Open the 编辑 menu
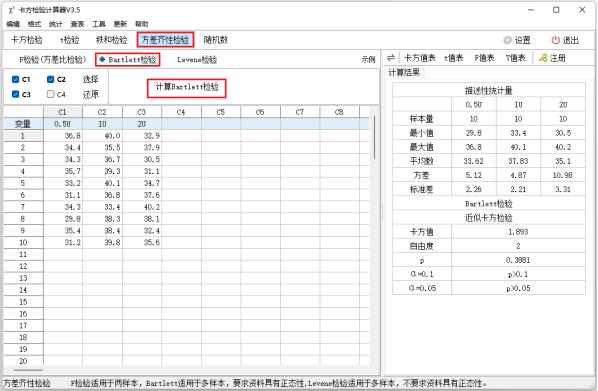This screenshot has width=598, height=391. click(13, 24)
